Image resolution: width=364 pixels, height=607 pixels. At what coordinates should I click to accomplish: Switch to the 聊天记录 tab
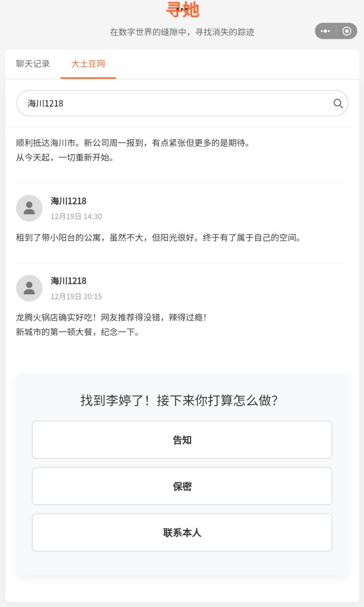pyautogui.click(x=33, y=64)
